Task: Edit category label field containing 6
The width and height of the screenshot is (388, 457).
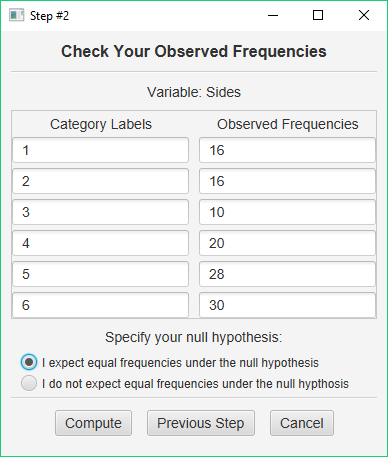Action: click(101, 305)
